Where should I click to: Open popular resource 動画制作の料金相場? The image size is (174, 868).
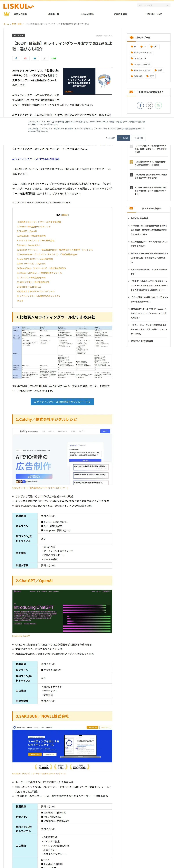click(x=139, y=218)
